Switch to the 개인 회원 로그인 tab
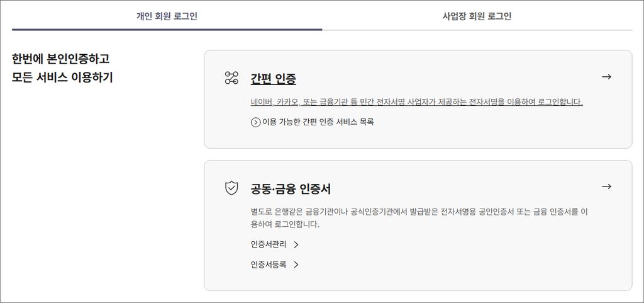644x303 pixels. tap(167, 16)
